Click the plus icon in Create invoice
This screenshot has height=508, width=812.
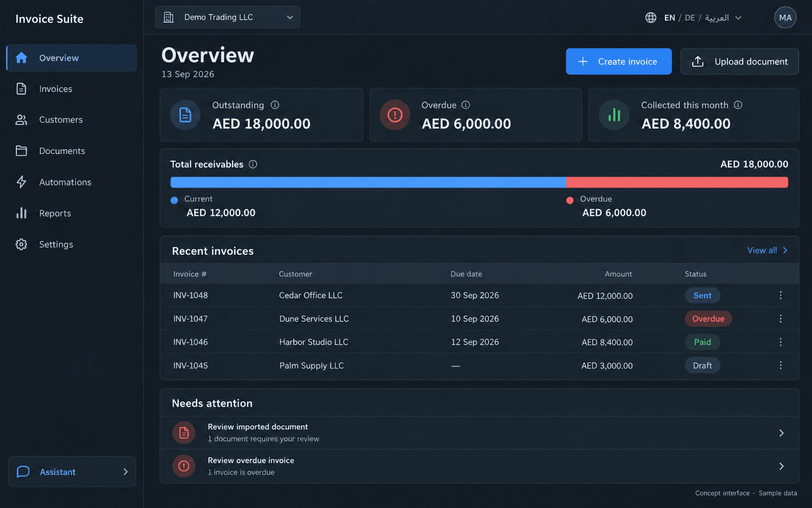pos(583,61)
